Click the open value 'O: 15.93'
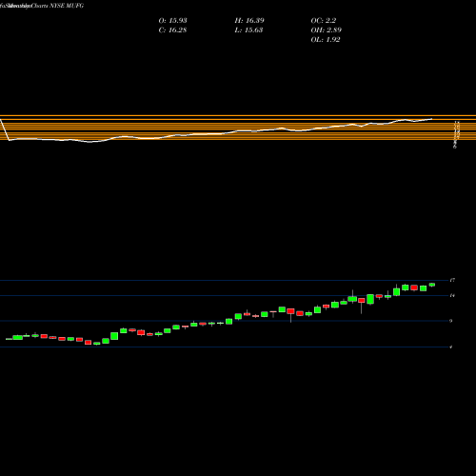The height and width of the screenshot is (476, 476). (172, 20)
